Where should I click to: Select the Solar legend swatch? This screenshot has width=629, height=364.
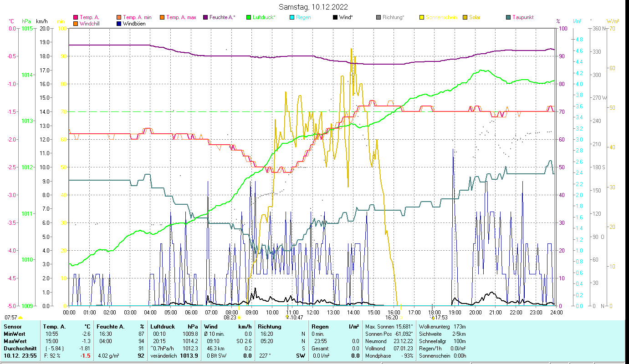pyautogui.click(x=465, y=18)
